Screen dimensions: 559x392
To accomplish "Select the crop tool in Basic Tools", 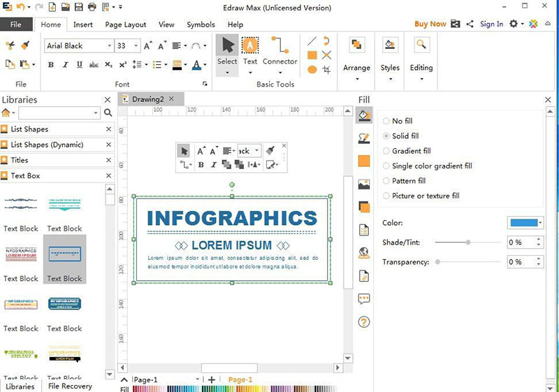I will (326, 69).
